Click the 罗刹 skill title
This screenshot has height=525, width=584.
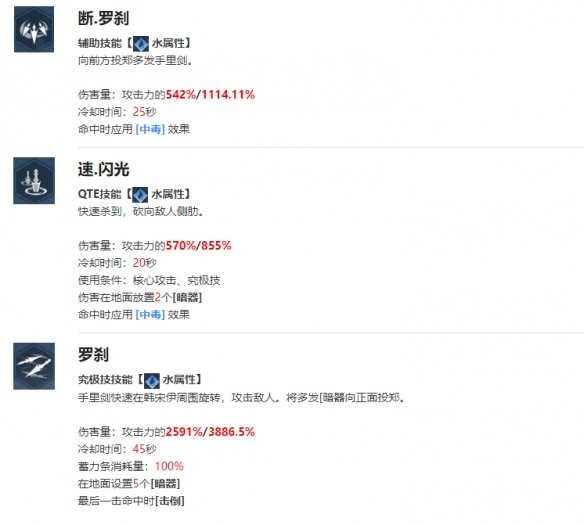click(93, 354)
